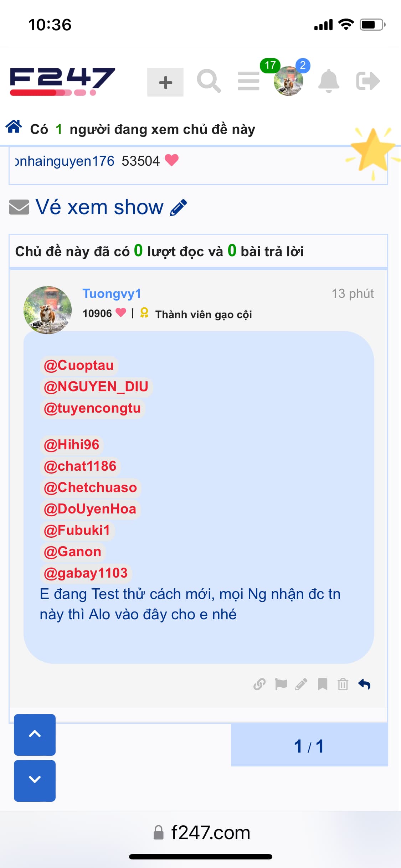Image resolution: width=401 pixels, height=868 pixels.
Task: Open the Tuongvy1 username link
Action: 112,294
